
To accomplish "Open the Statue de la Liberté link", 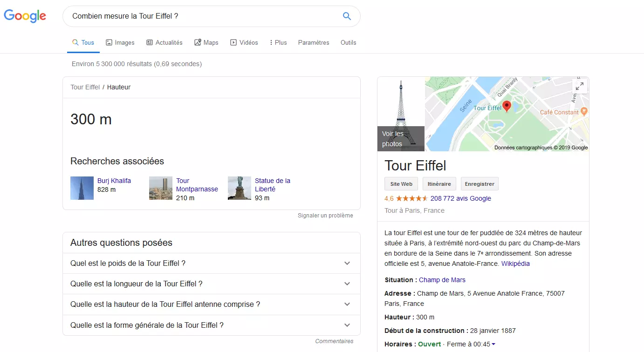I will click(273, 185).
